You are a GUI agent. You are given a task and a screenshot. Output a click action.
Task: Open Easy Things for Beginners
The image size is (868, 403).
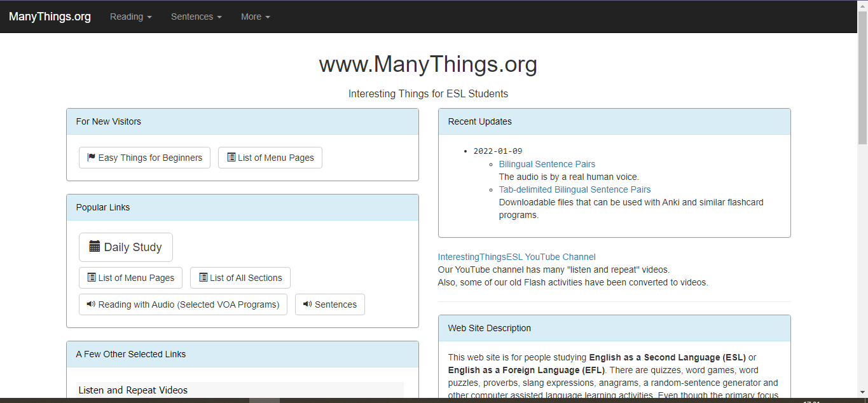pos(144,158)
